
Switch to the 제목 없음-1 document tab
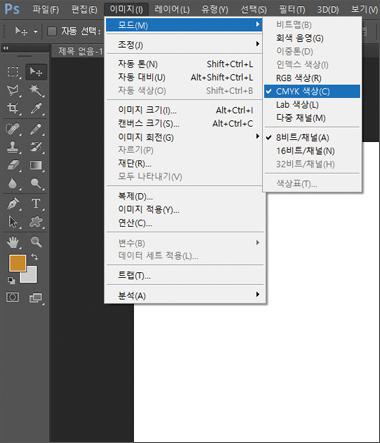coord(80,51)
